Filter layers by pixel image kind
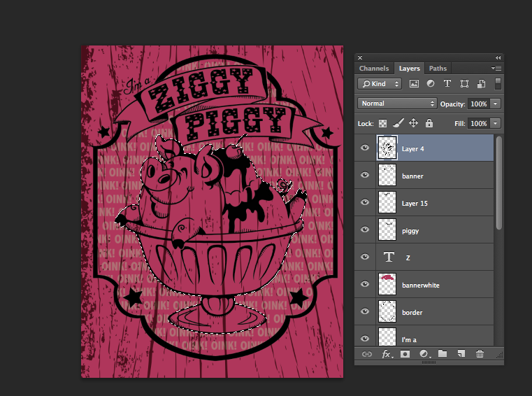Image resolution: width=532 pixels, height=396 pixels. click(x=414, y=83)
